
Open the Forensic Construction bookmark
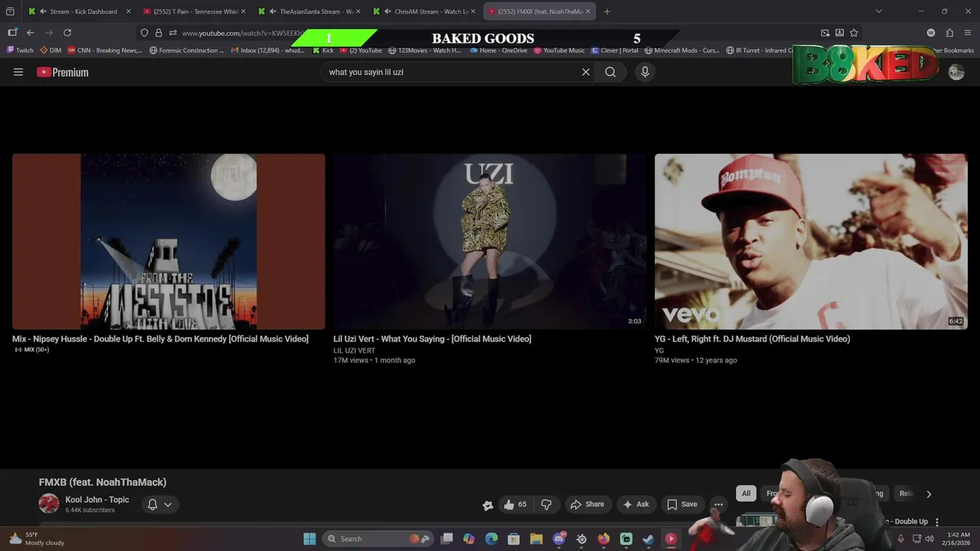tap(187, 51)
